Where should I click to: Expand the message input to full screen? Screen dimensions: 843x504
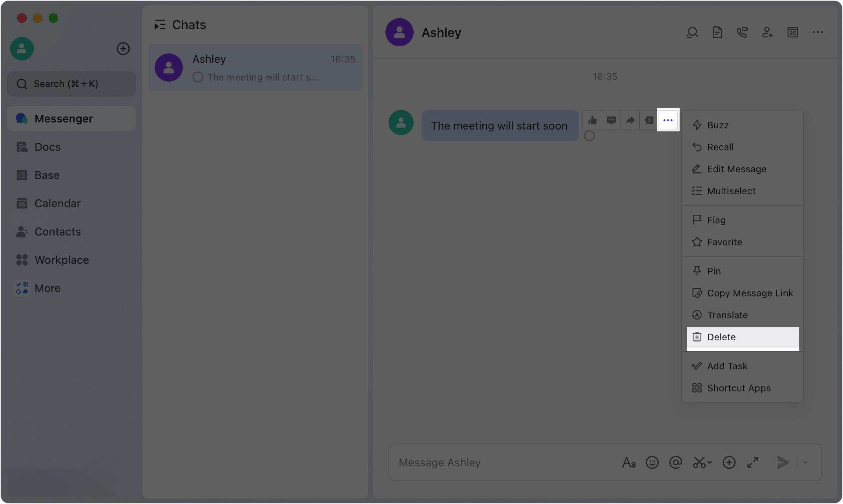pos(752,462)
